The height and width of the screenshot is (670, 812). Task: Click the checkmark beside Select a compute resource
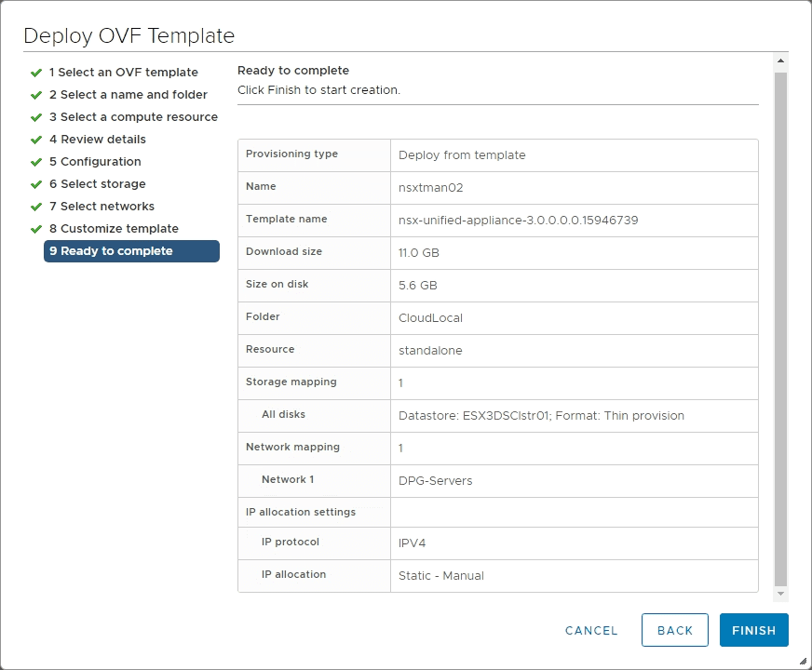point(35,116)
